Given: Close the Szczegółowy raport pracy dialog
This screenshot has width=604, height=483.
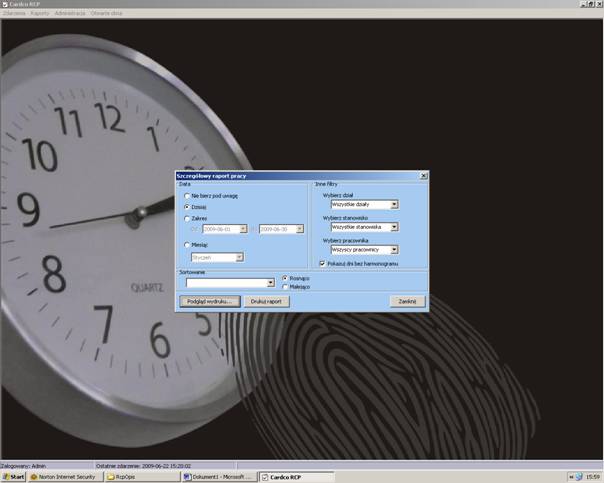Looking at the screenshot, I should pos(424,176).
